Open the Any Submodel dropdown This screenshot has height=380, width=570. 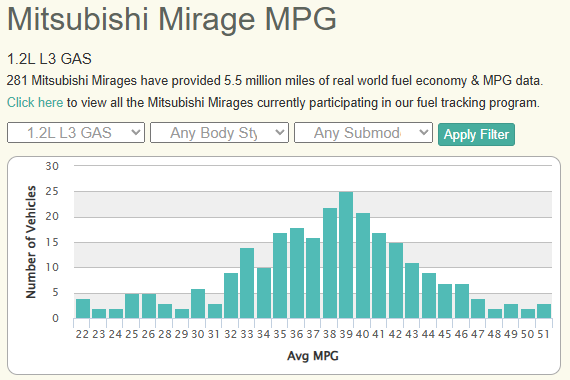[363, 133]
